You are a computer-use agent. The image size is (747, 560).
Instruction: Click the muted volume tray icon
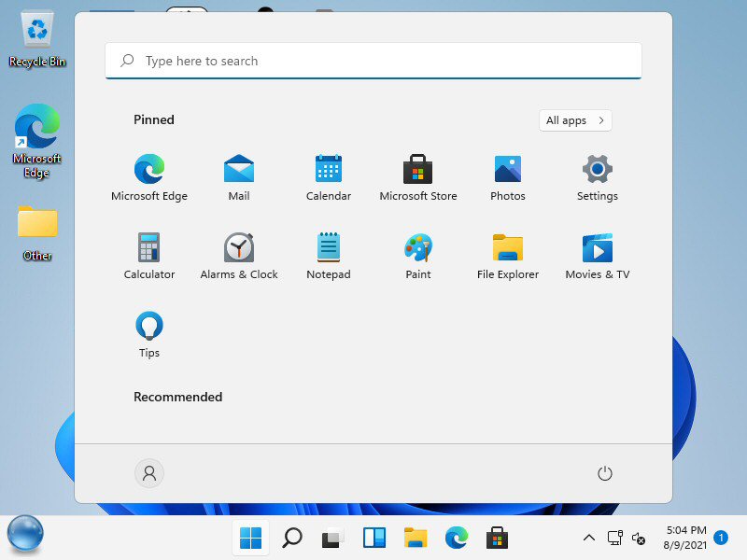pos(639,539)
